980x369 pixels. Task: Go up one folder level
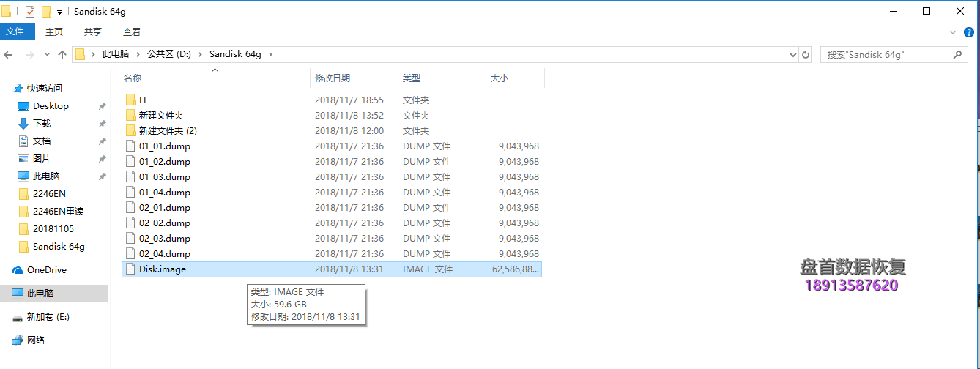tap(62, 55)
